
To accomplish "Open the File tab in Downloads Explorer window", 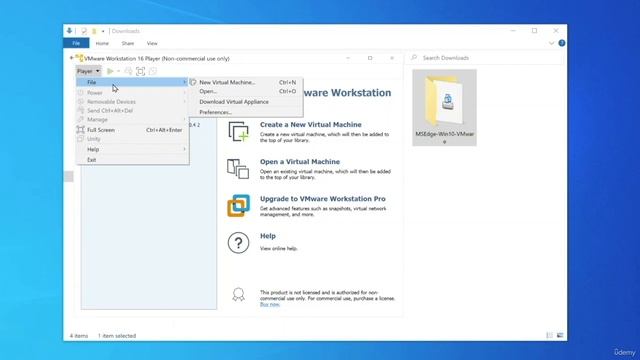I will click(x=76, y=43).
